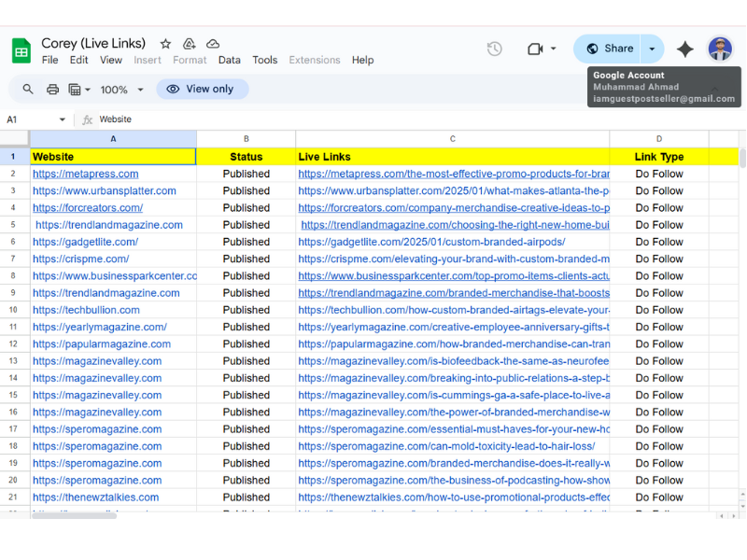The width and height of the screenshot is (747, 560).
Task: Click the document title Corey (Live Links)
Action: (x=93, y=43)
